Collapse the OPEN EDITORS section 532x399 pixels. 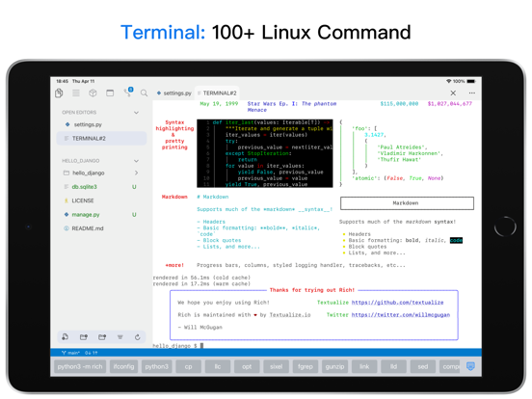point(136,113)
